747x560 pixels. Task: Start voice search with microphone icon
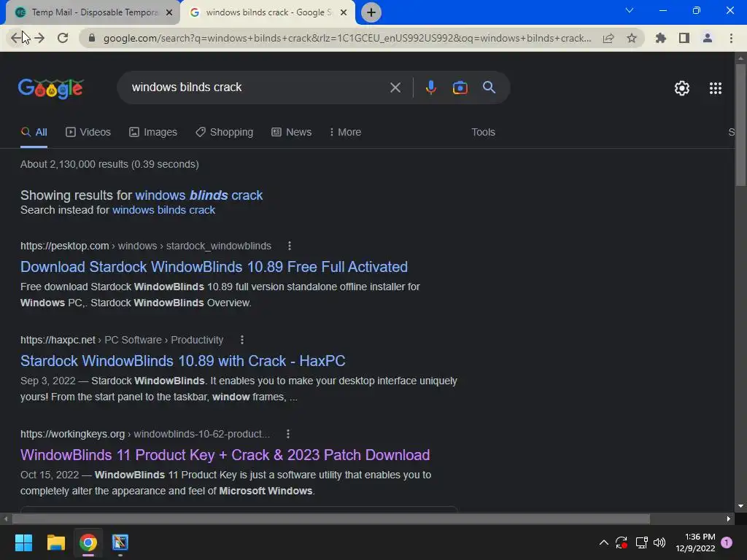tap(430, 87)
